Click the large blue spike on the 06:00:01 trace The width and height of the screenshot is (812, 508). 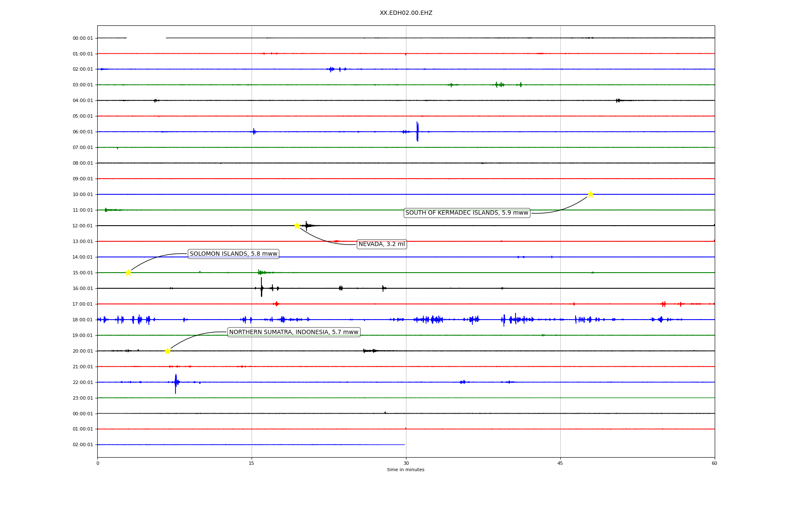417,132
